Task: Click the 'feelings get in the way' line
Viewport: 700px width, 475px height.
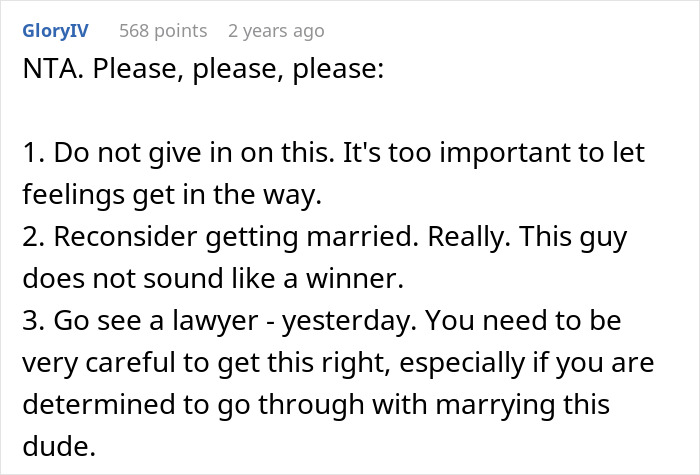Action: (172, 195)
